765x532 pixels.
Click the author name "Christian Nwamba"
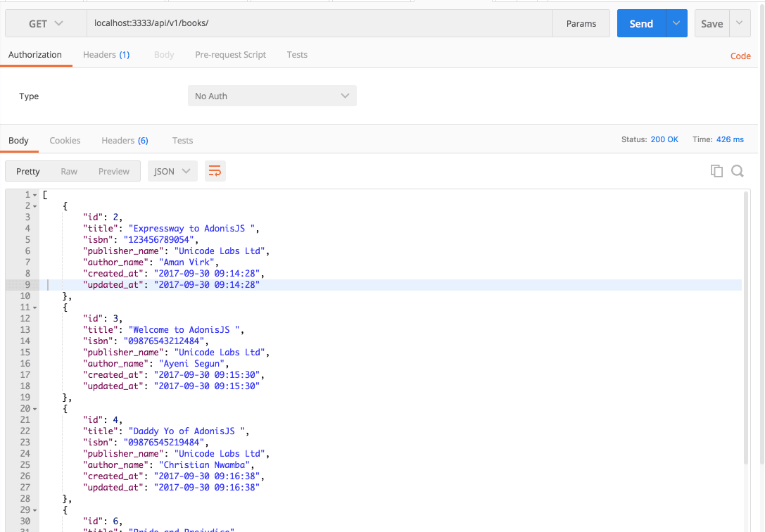coord(204,465)
